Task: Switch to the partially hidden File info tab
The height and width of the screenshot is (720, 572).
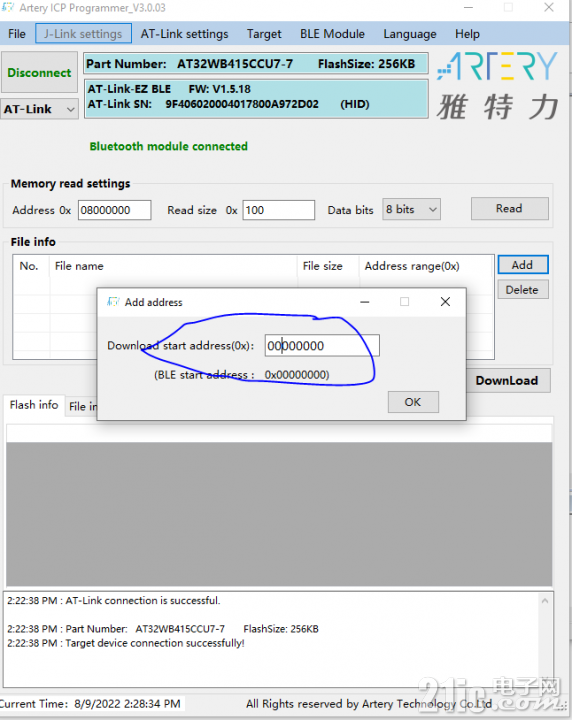Action: click(x=83, y=406)
